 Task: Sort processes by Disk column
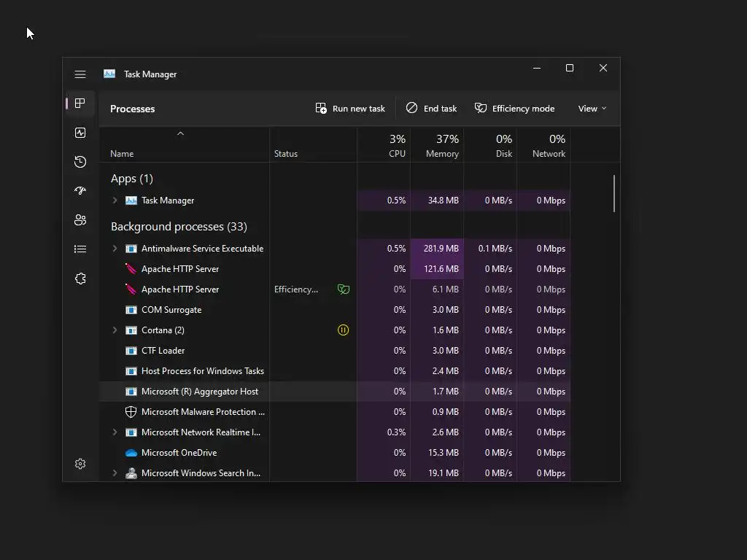pyautogui.click(x=490, y=145)
